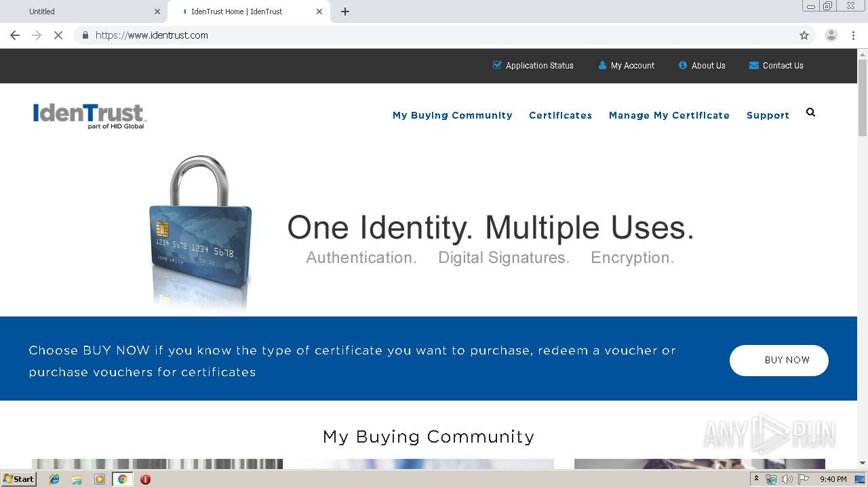Click the Chrome taskbar icon
The width and height of the screenshot is (868, 488).
pos(122,479)
